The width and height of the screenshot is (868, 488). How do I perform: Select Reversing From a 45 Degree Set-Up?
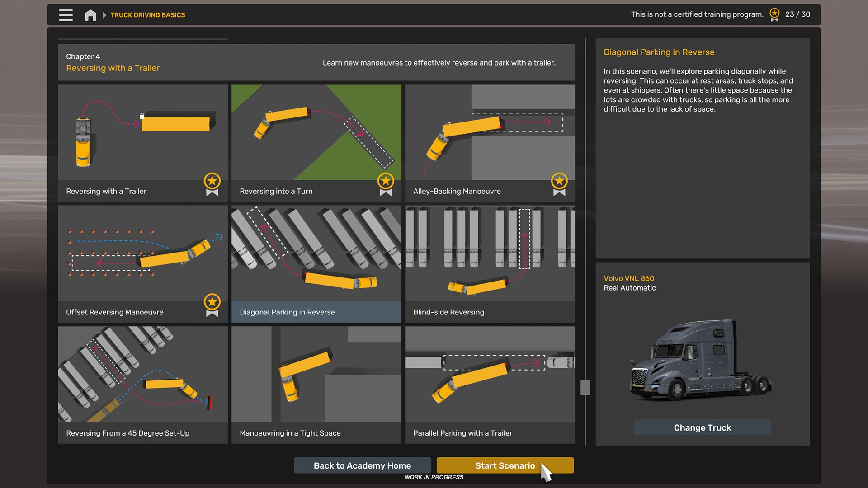143,385
